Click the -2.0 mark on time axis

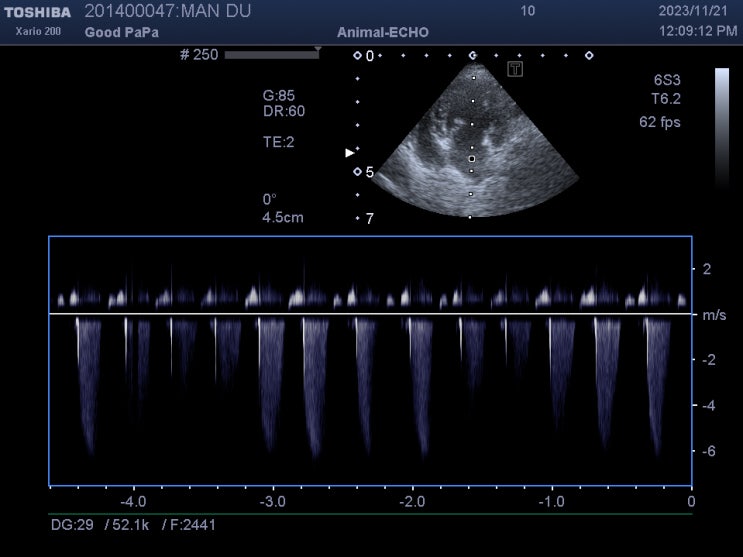pyautogui.click(x=412, y=501)
